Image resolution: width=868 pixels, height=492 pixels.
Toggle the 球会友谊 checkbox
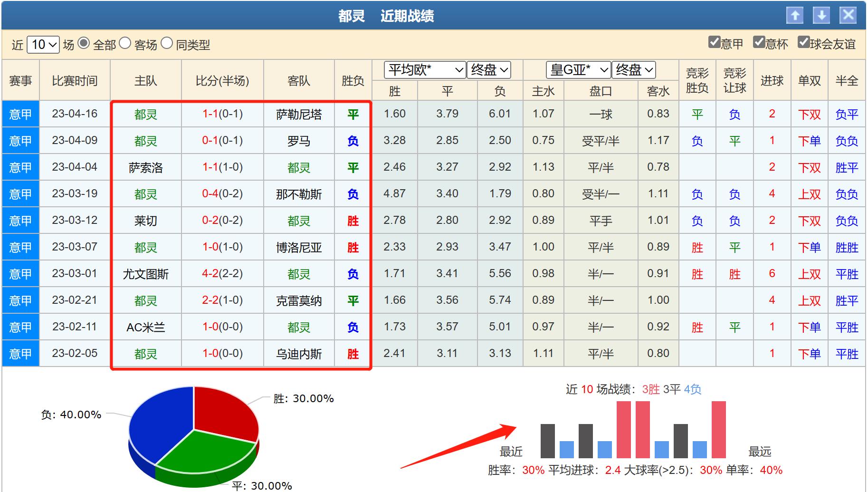point(804,43)
